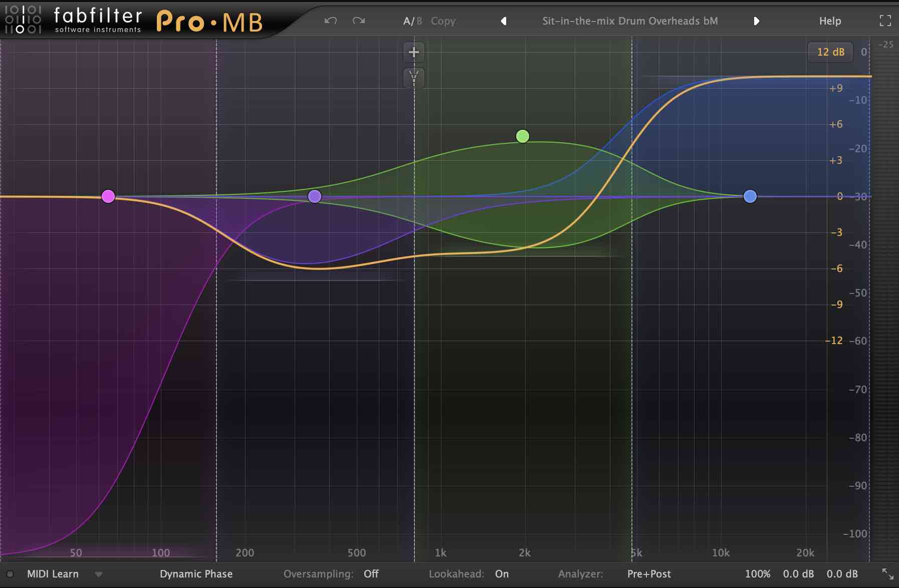Viewport: 899px width, 588px height.
Task: Click the 2k frequency axis label
Action: (525, 553)
